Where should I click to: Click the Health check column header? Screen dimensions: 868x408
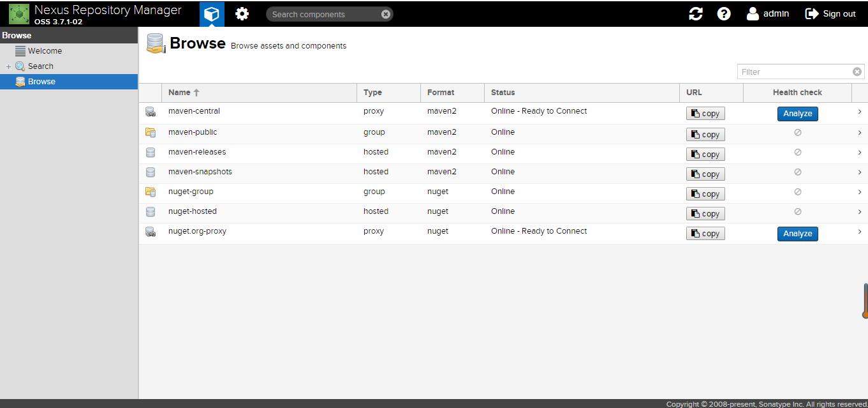coord(797,93)
